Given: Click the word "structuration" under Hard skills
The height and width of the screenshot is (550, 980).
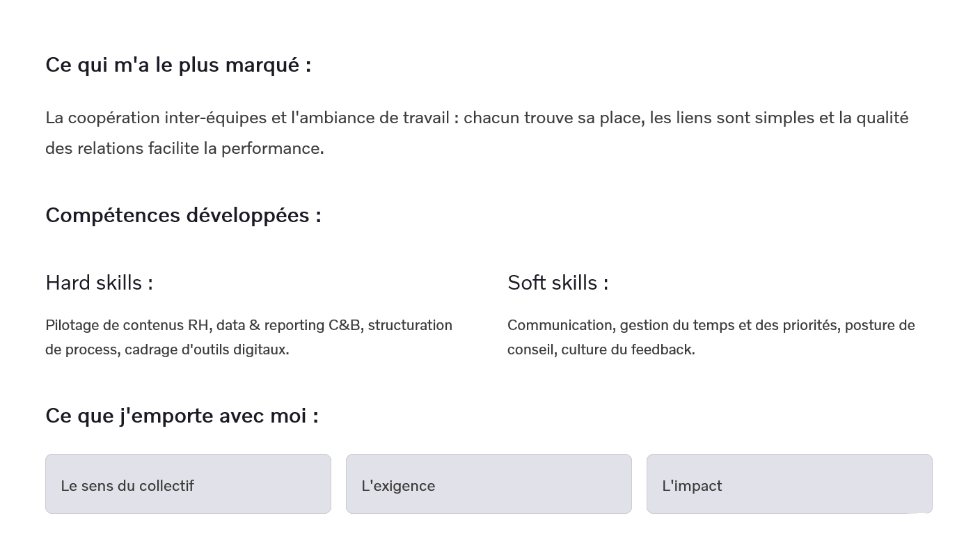Looking at the screenshot, I should [x=410, y=325].
